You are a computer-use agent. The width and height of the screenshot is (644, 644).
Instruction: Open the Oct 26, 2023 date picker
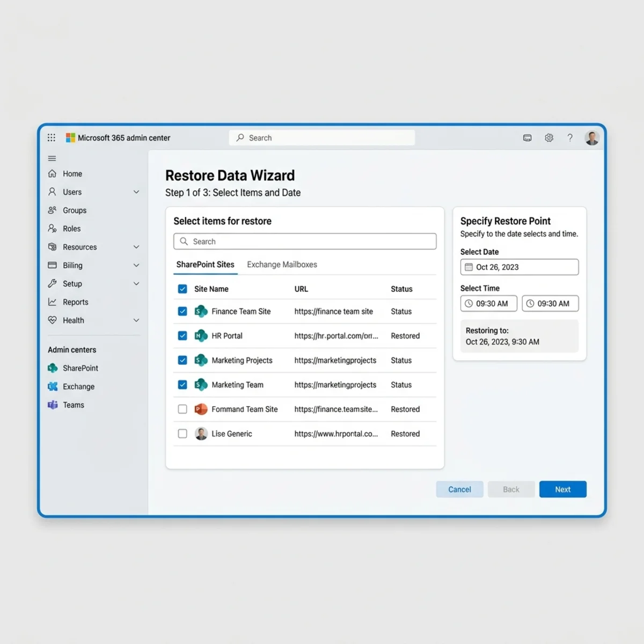(519, 267)
